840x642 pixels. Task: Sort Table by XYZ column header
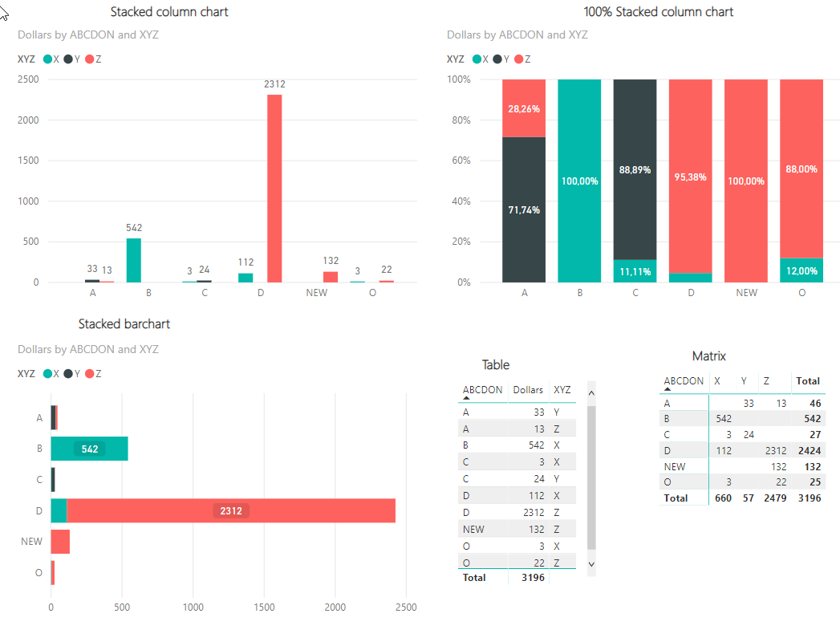pyautogui.click(x=562, y=390)
